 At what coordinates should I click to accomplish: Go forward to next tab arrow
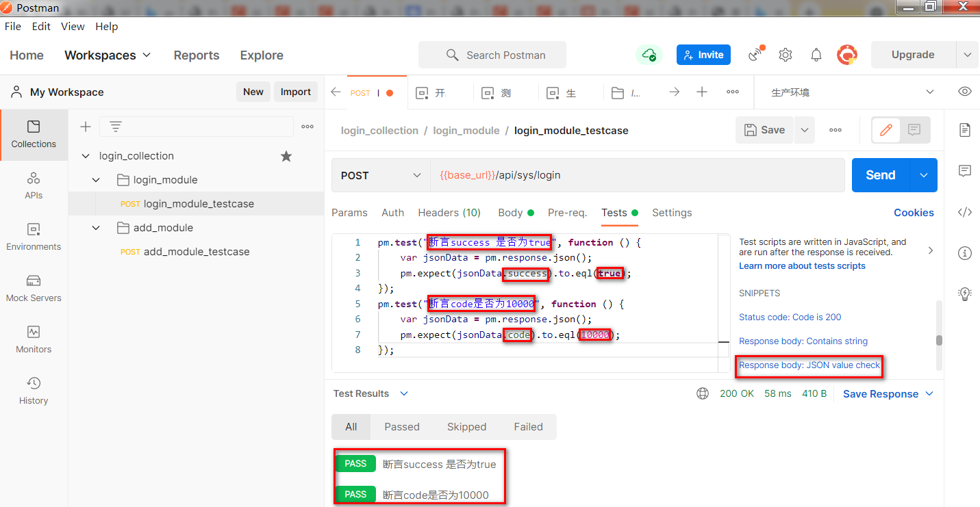[675, 92]
